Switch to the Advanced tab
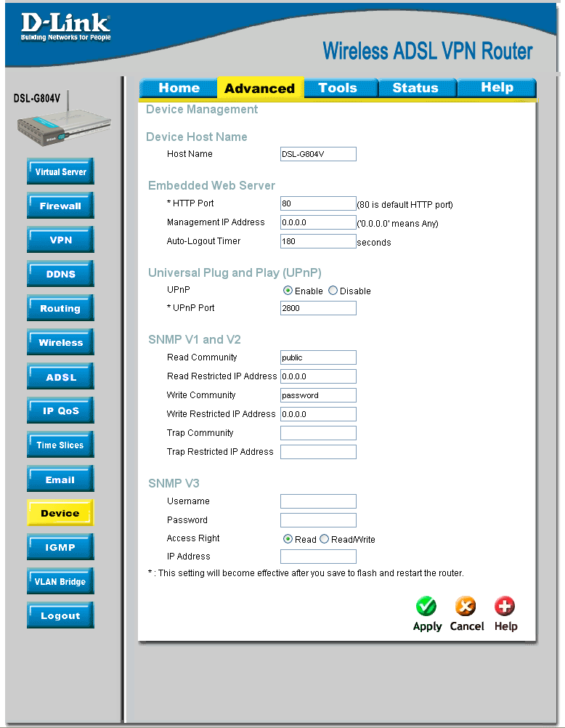The image size is (565, 728). (x=260, y=88)
